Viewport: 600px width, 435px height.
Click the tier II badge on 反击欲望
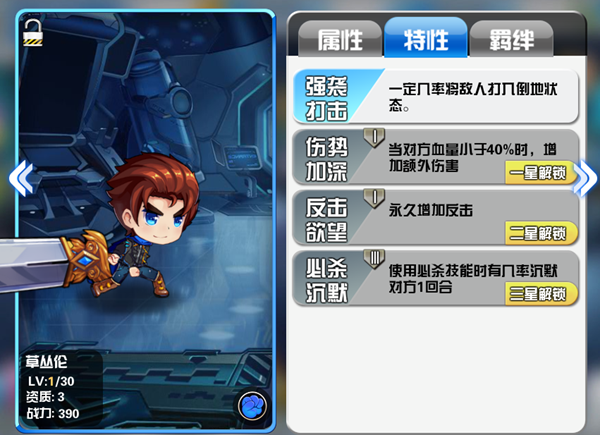374,198
